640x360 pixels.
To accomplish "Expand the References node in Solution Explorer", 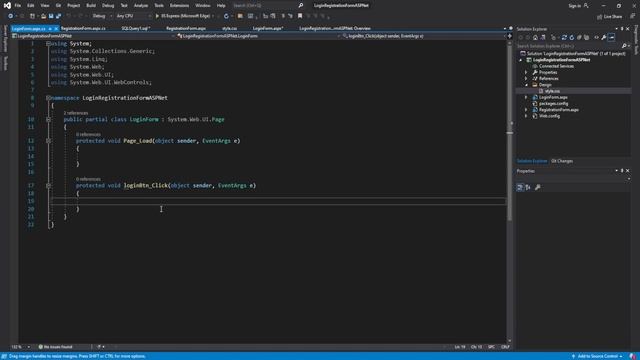I will tap(526, 78).
